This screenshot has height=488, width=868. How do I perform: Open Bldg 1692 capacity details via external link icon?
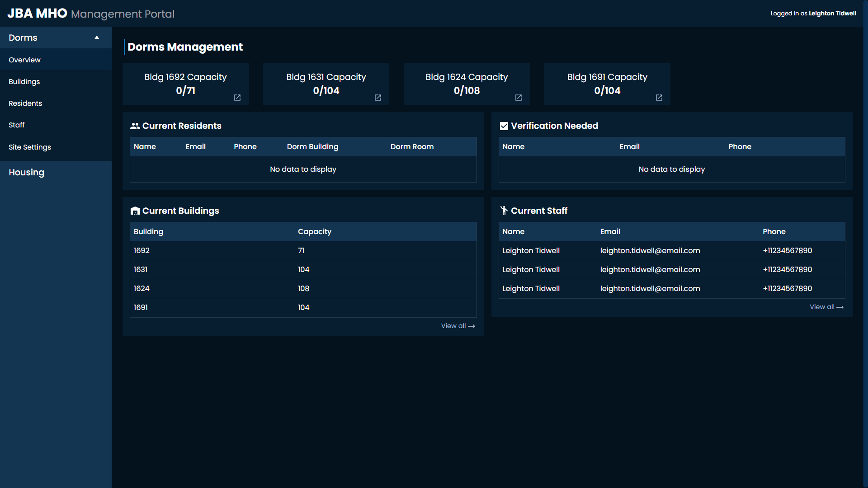237,98
